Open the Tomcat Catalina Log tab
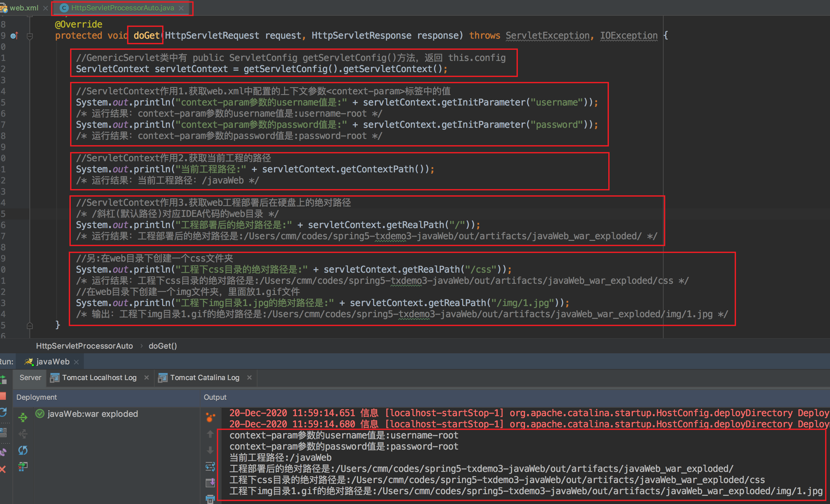 pos(204,378)
